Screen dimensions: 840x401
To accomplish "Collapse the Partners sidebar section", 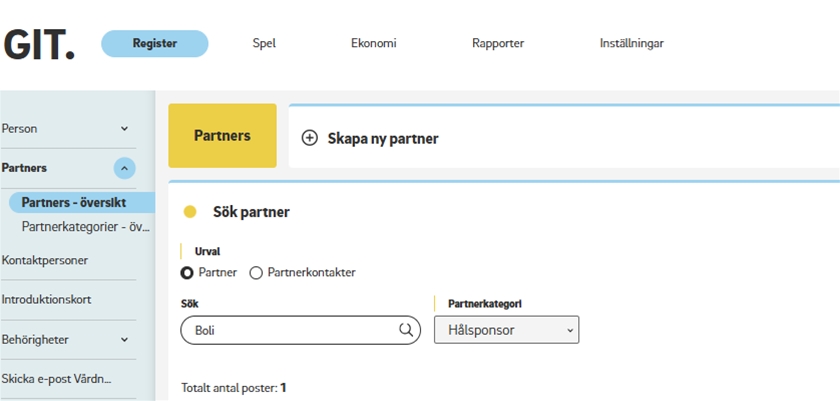I will coord(124,168).
